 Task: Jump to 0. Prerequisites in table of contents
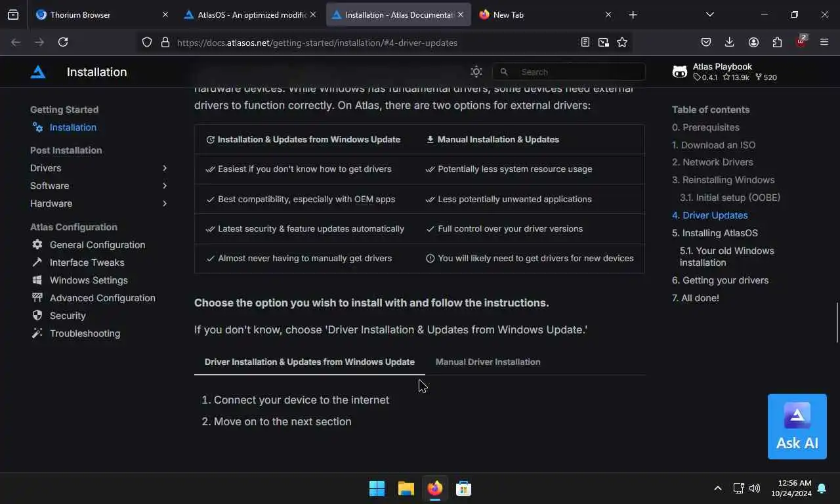(705, 127)
